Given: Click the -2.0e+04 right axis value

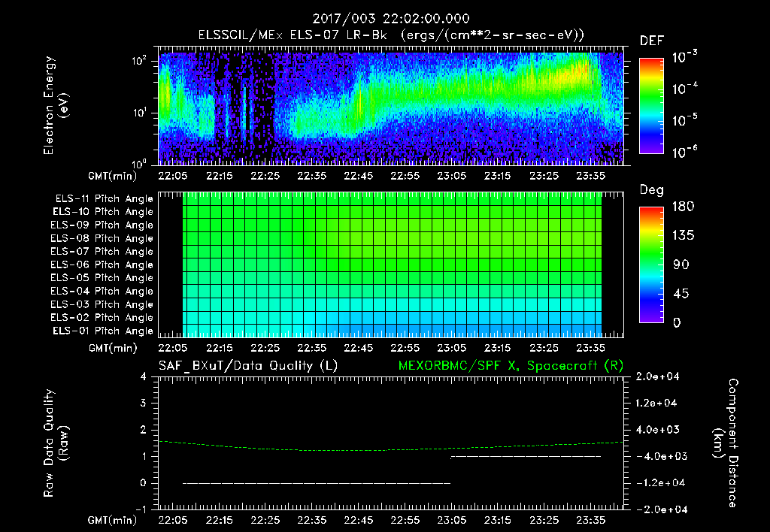Looking at the screenshot, I should [662, 510].
